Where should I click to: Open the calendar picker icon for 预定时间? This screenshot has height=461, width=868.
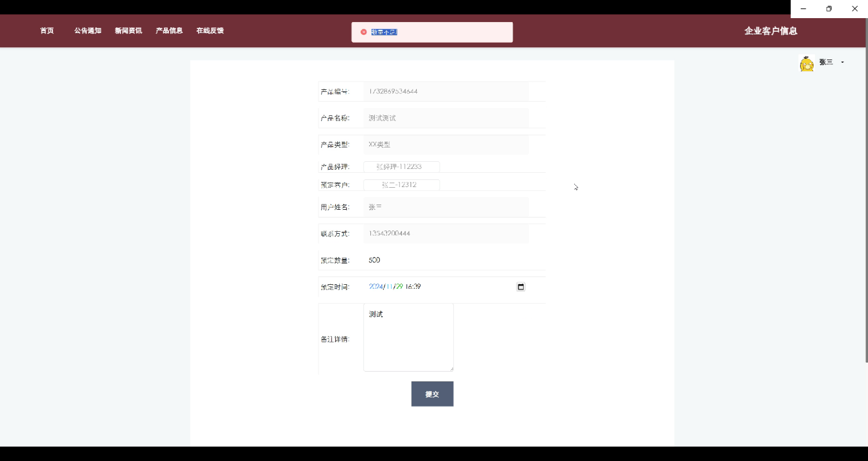[520, 287]
